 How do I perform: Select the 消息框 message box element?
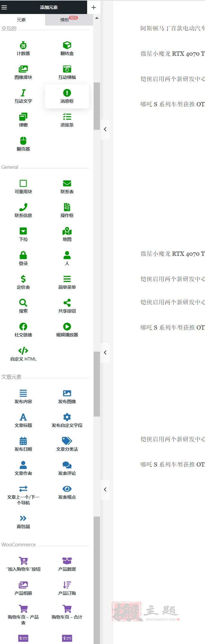pos(67,96)
